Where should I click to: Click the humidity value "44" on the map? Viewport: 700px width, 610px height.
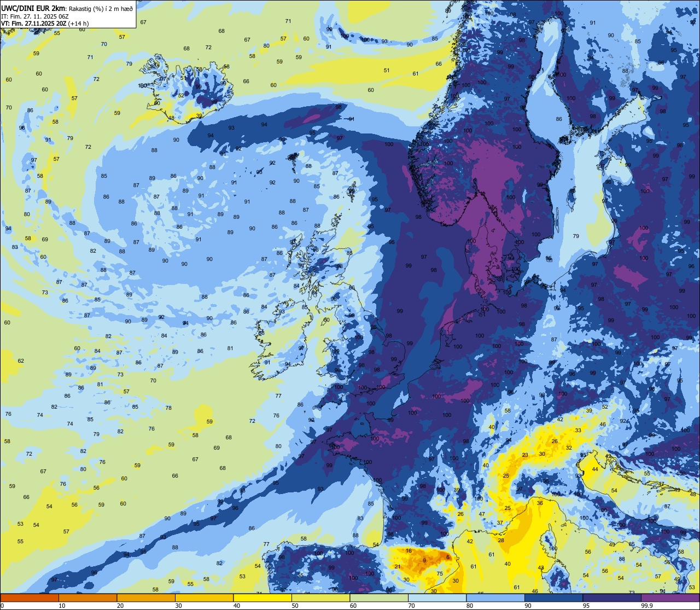coord(595,469)
